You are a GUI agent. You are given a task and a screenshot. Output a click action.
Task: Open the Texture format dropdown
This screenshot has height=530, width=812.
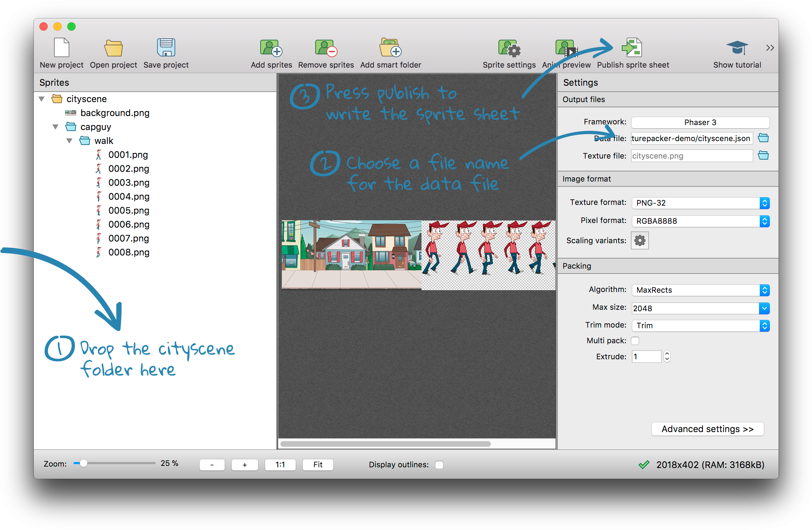[x=700, y=203]
